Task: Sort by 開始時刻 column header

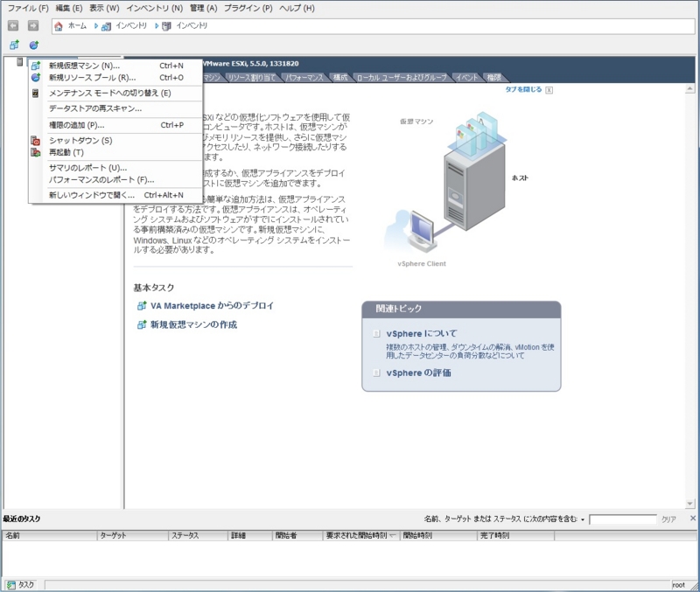Action: point(438,535)
